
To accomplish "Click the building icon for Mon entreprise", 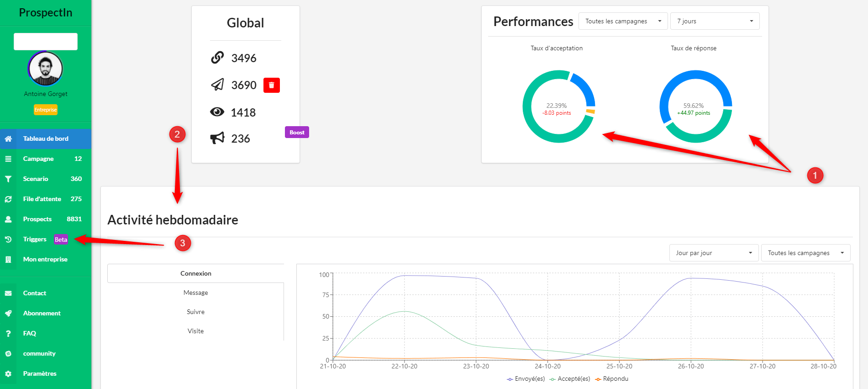I will pyautogui.click(x=8, y=259).
